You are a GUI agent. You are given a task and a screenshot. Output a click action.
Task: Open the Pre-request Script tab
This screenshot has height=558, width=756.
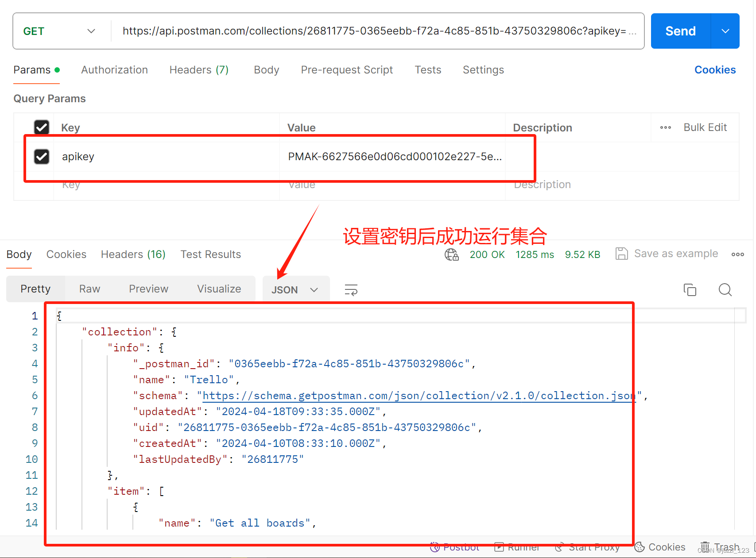click(347, 70)
